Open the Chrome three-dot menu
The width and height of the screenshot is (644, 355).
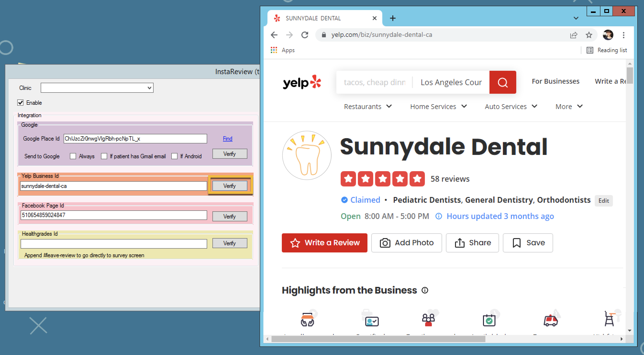(x=623, y=35)
